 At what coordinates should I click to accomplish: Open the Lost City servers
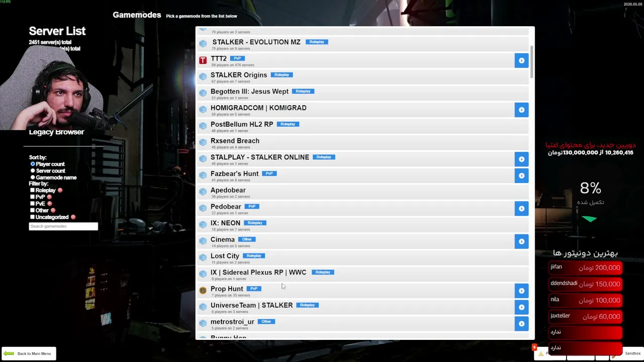click(x=362, y=258)
